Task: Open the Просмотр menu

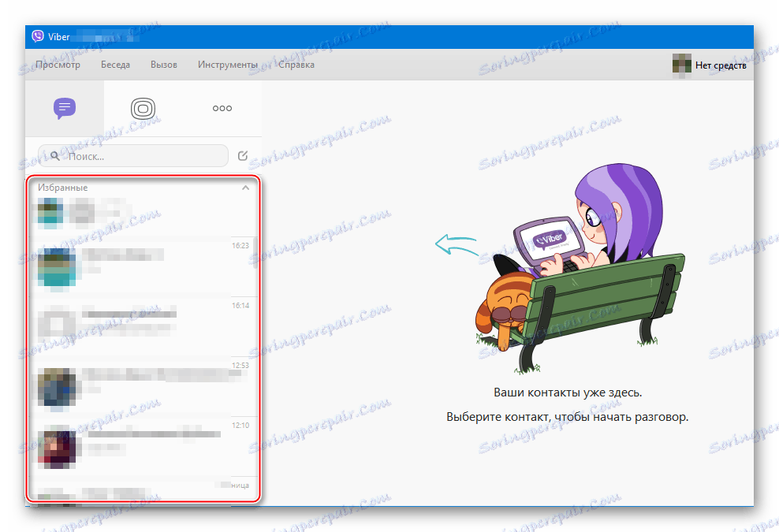Action: (58, 65)
